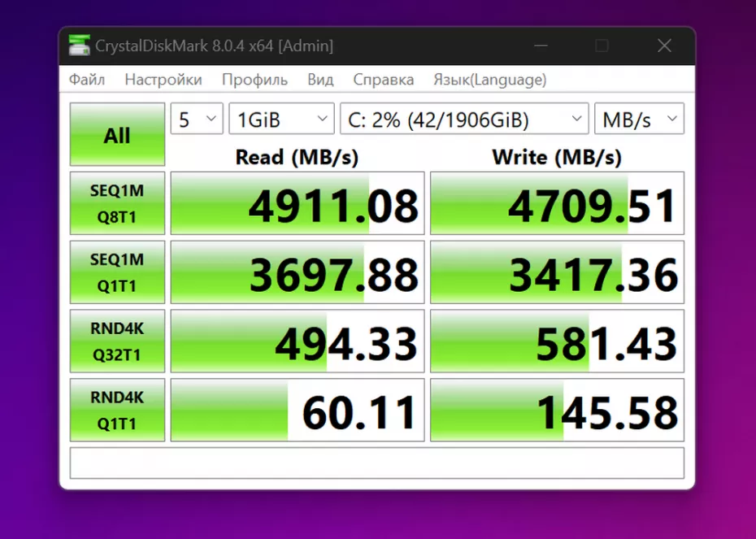The height and width of the screenshot is (539, 756).
Task: Click the read result 4911.08
Action: 298,203
